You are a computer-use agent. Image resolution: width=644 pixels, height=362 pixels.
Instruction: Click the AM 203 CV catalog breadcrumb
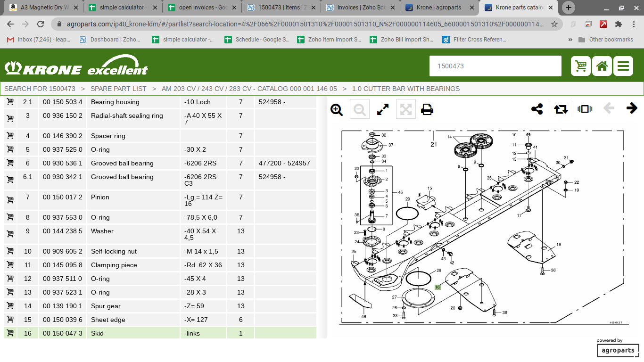click(x=249, y=89)
